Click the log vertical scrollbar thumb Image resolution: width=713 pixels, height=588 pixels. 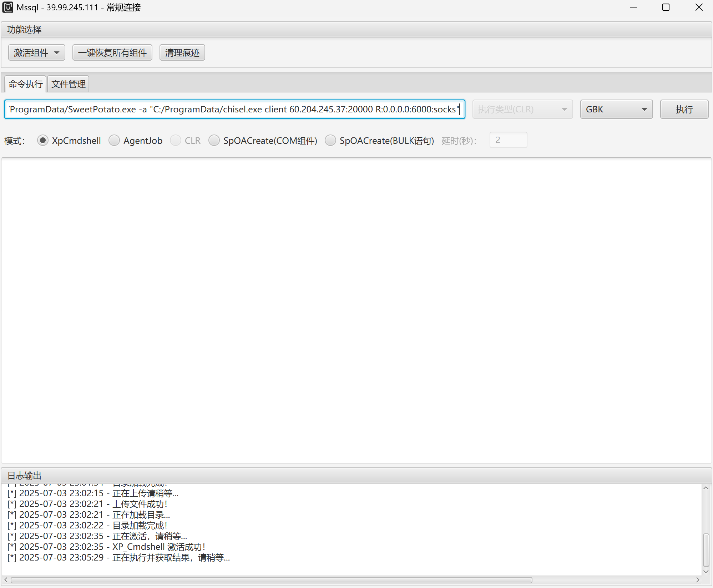(706, 550)
